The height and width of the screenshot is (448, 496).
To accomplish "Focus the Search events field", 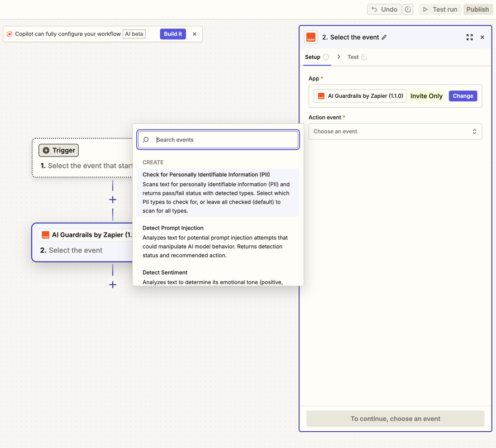I will click(218, 139).
